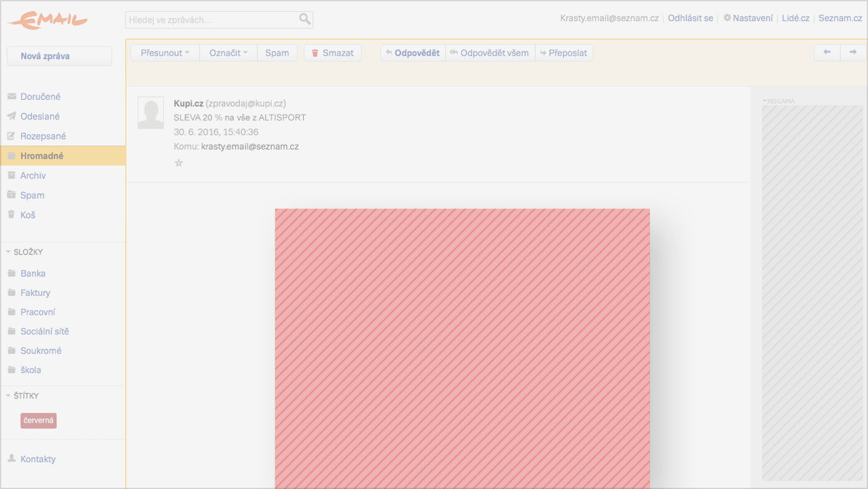Click the Sociální sítě folder icon
This screenshot has width=868, height=489.
coord(11,331)
